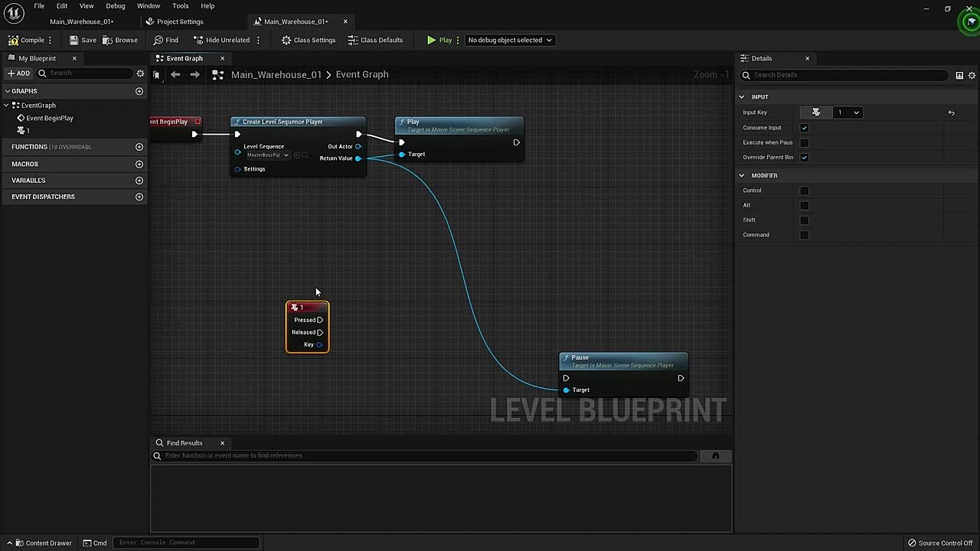Click the Input Key selector keyboard button
Image resolution: width=980 pixels, height=551 pixels.
pyautogui.click(x=816, y=112)
